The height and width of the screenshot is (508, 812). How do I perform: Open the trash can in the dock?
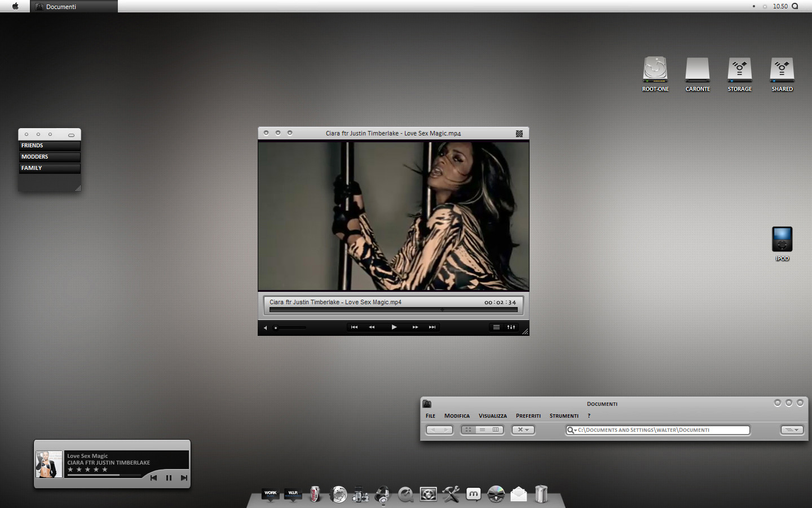click(541, 494)
